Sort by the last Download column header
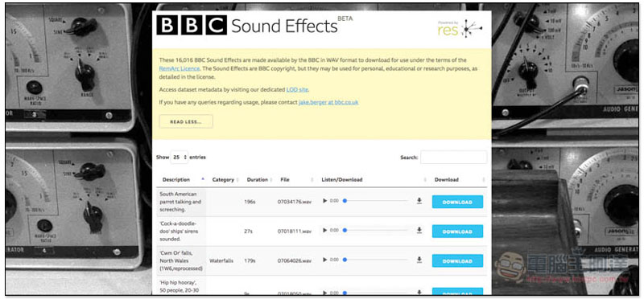644x299 pixels. coord(447,180)
